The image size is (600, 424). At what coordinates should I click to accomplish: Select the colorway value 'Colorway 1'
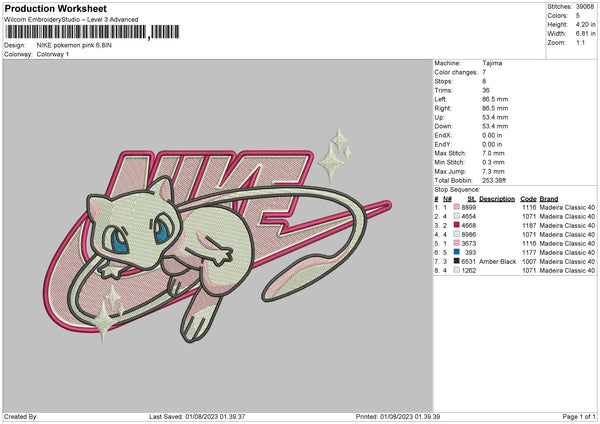[53, 54]
